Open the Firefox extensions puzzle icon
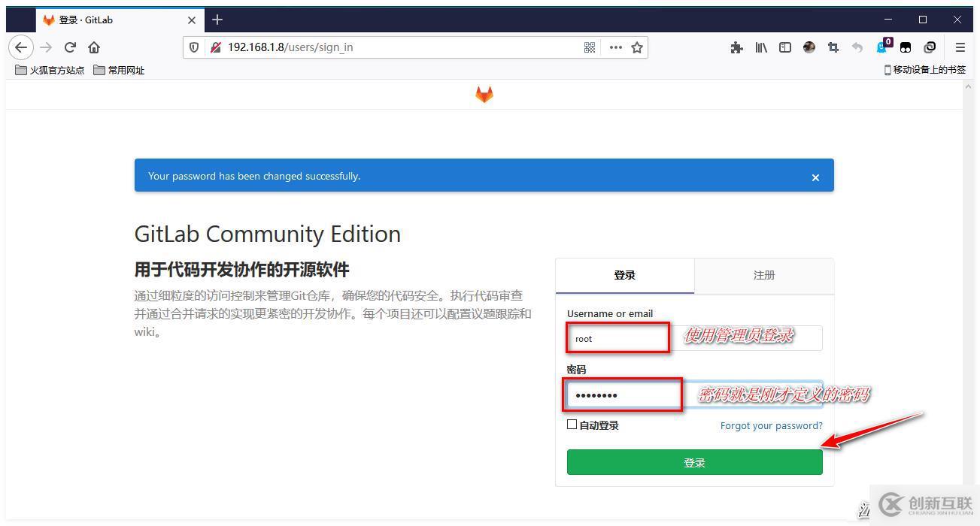This screenshot has width=980, height=526. (x=736, y=47)
